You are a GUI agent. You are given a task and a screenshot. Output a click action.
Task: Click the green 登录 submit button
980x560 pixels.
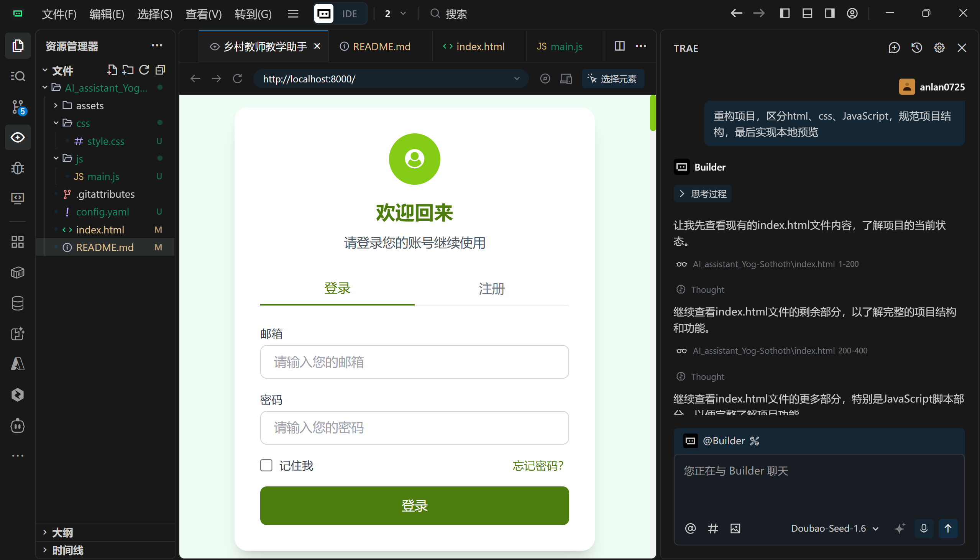pyautogui.click(x=414, y=506)
